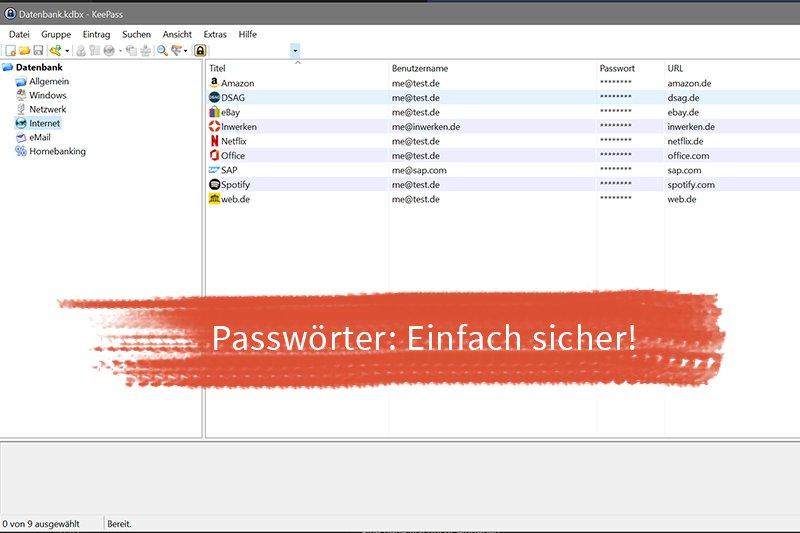This screenshot has width=800, height=533.
Task: Open the Suchen menu
Action: click(136, 34)
